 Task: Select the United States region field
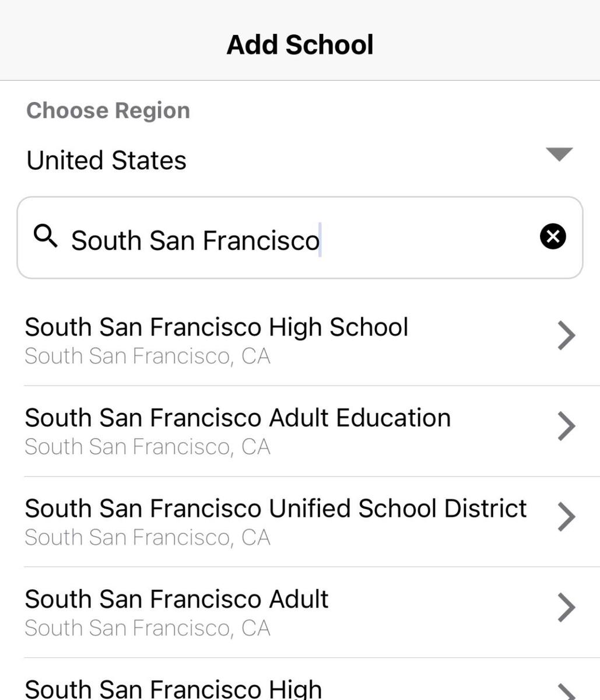[x=107, y=160]
